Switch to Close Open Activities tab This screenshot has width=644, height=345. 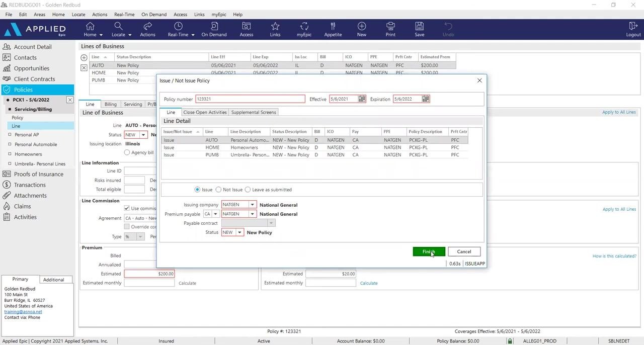pyautogui.click(x=205, y=112)
